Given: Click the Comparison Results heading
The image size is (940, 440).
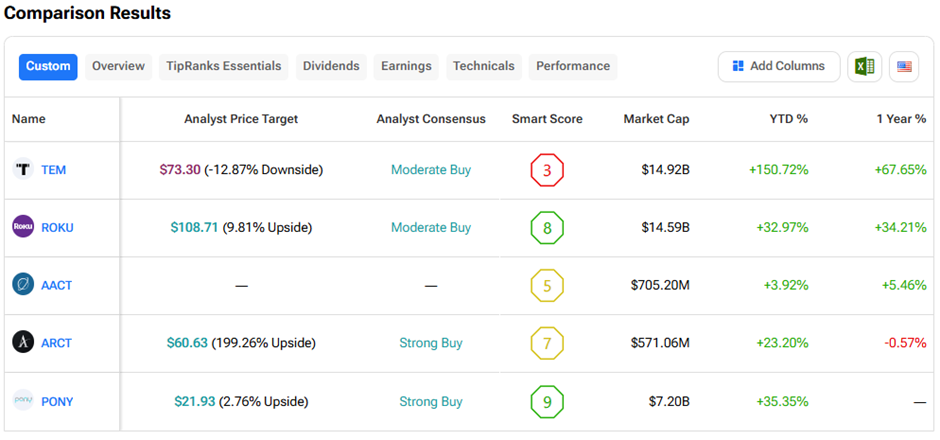Looking at the screenshot, I should pos(88,13).
